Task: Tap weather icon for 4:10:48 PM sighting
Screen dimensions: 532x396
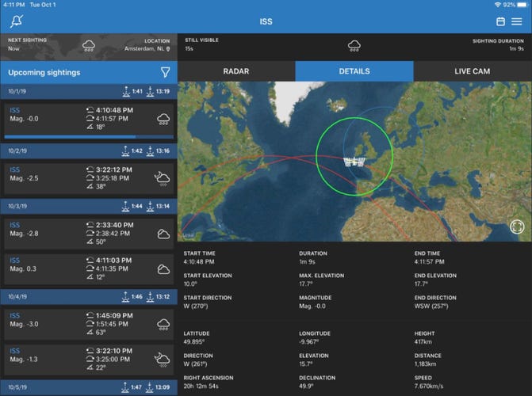Action: pyautogui.click(x=163, y=119)
